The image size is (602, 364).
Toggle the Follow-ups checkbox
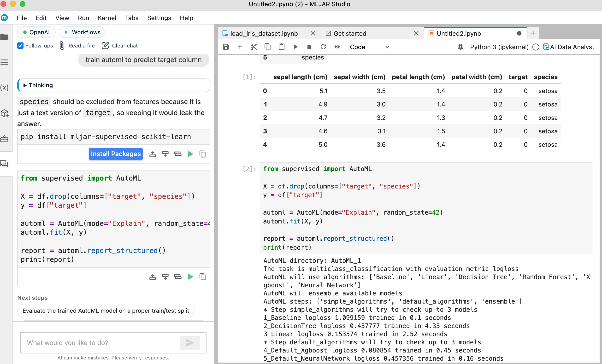point(20,46)
